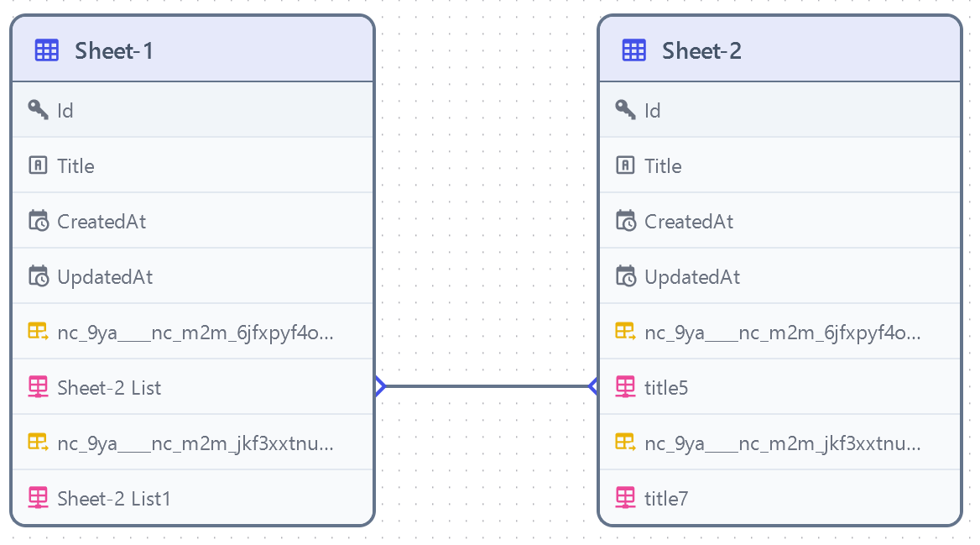Select the CreatedAt field label in Sheet-1
The image size is (980, 545).
(x=102, y=222)
